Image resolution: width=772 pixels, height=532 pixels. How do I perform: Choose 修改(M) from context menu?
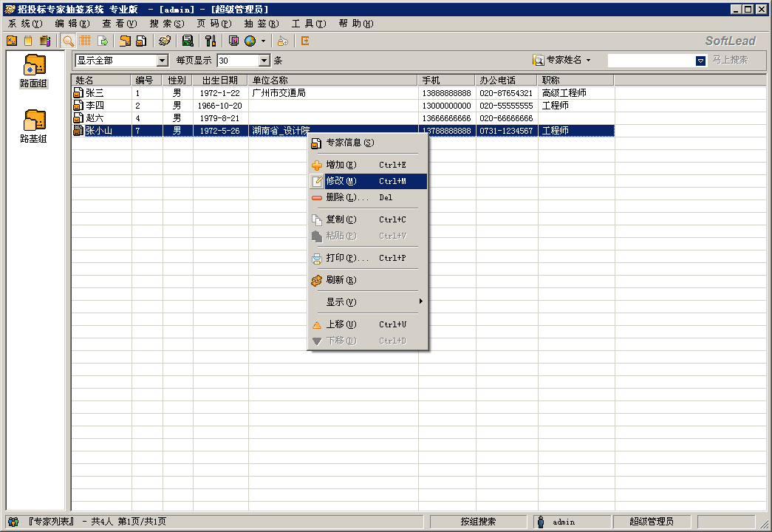pos(368,181)
